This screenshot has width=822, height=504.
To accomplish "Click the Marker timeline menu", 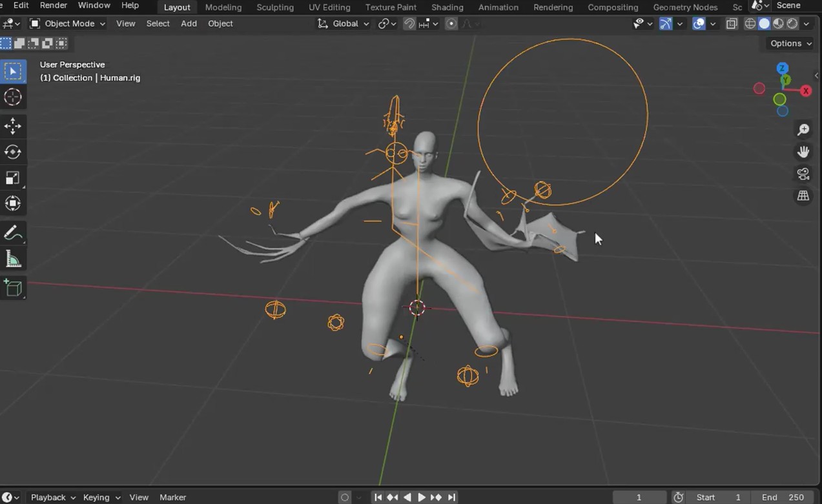I will click(x=172, y=497).
